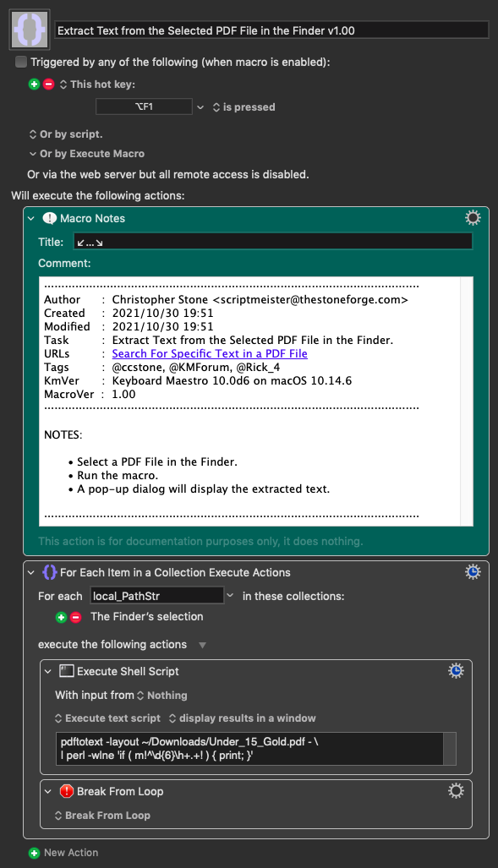
Task: Remove The Finder's selection collection
Action: pyautogui.click(x=76, y=617)
